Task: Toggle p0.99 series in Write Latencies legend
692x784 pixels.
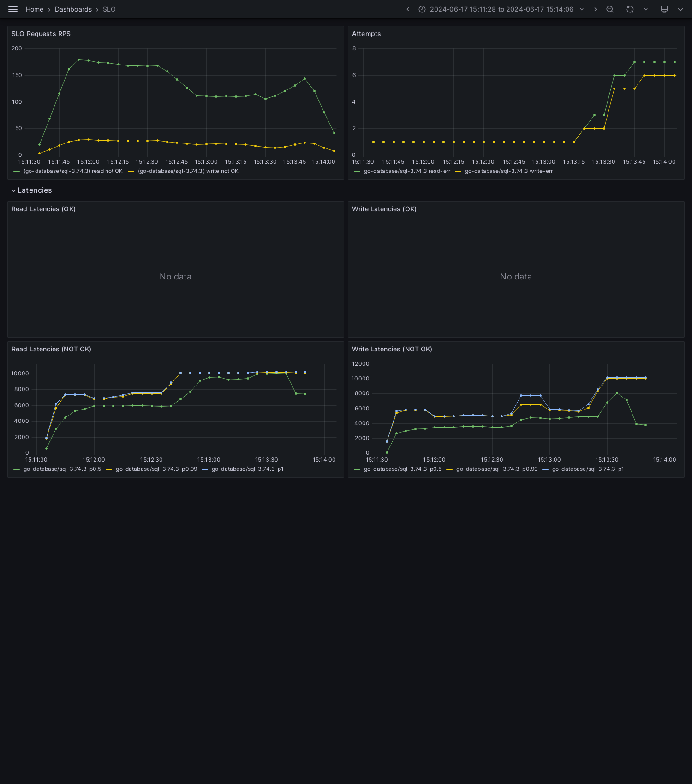Action: pos(497,469)
